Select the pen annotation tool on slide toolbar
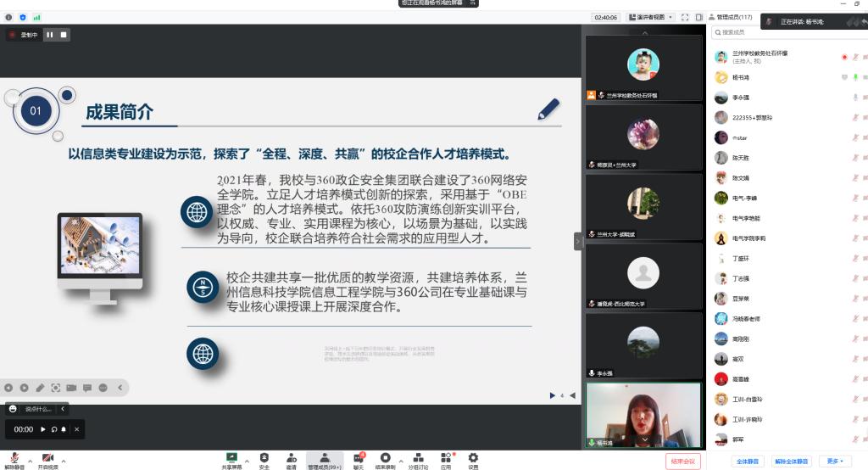Screen dimensions: 868x470 coord(40,388)
